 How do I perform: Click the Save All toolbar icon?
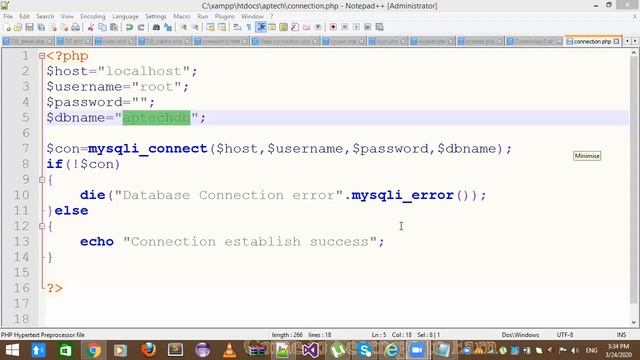[x=41, y=27]
